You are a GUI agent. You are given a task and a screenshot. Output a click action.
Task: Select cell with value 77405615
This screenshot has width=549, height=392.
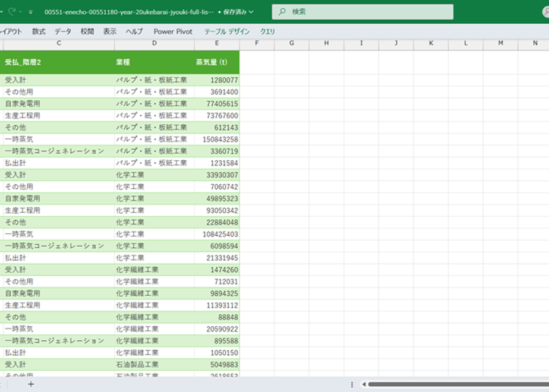pos(217,104)
